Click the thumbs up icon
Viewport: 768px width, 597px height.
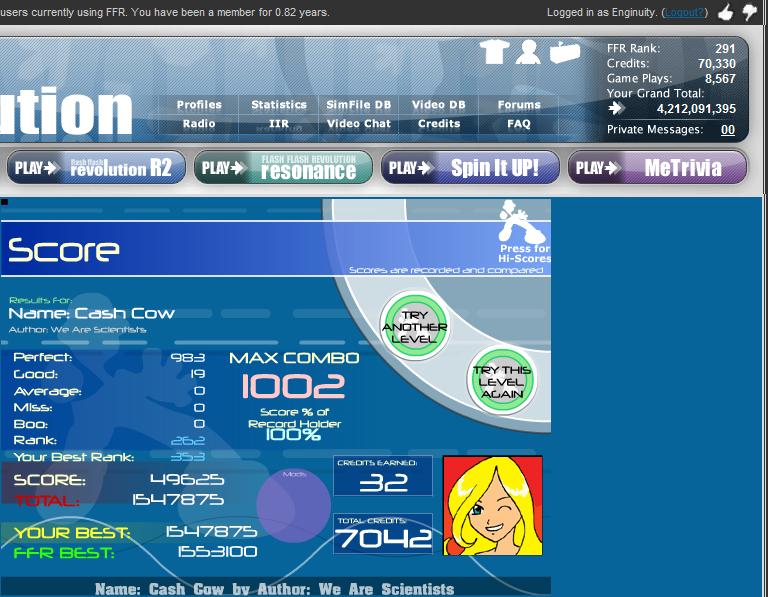click(725, 12)
